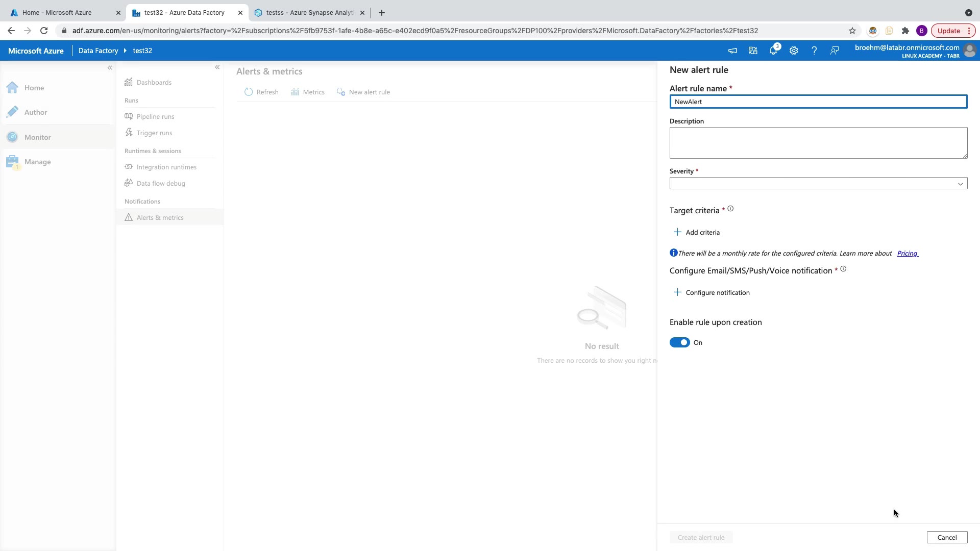Click the Azure announcements megaphone icon
The width and height of the screenshot is (980, 551).
pyautogui.click(x=732, y=51)
